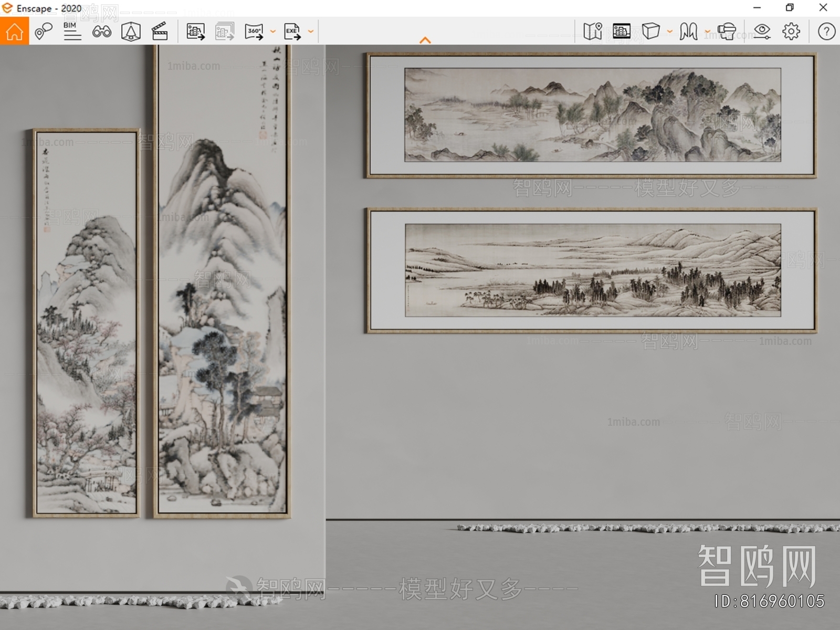
Task: Open the collaborative annotations pin icon
Action: (x=43, y=31)
